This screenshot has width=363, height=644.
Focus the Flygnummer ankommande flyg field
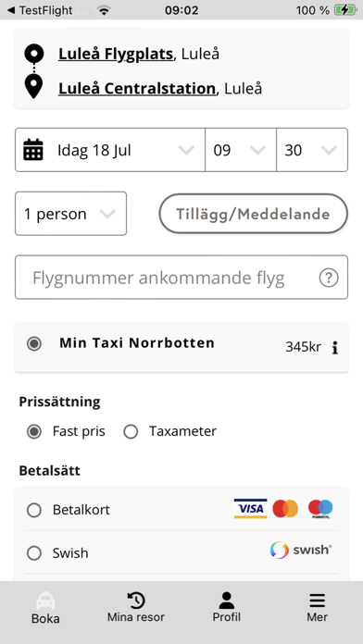(x=181, y=278)
